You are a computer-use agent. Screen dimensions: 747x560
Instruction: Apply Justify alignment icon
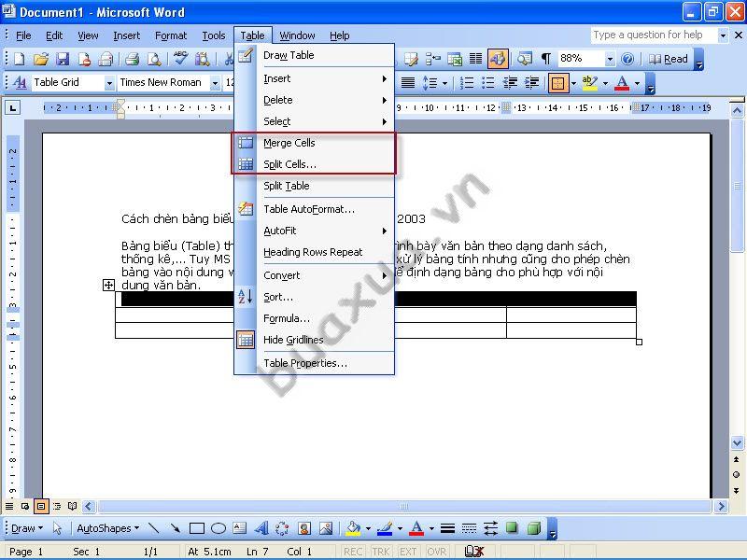(x=408, y=83)
